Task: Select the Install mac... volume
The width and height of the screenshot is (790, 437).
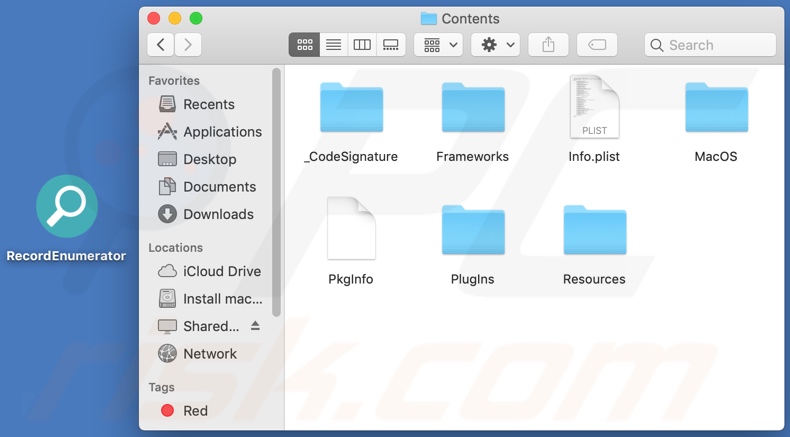Action: pos(210,299)
